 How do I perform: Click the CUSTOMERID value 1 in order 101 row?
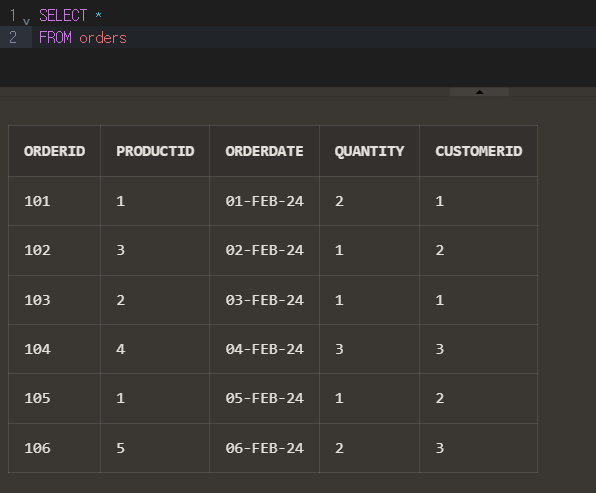(440, 201)
